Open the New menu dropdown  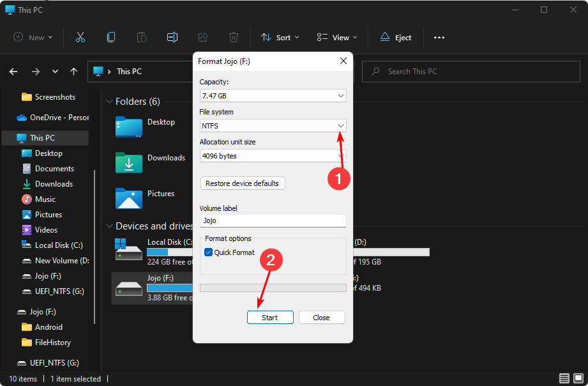33,37
